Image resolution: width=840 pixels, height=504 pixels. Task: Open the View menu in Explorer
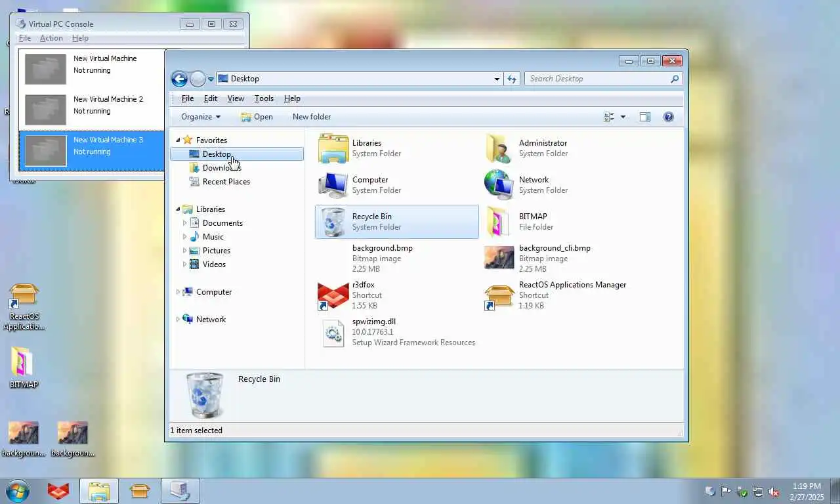point(236,98)
